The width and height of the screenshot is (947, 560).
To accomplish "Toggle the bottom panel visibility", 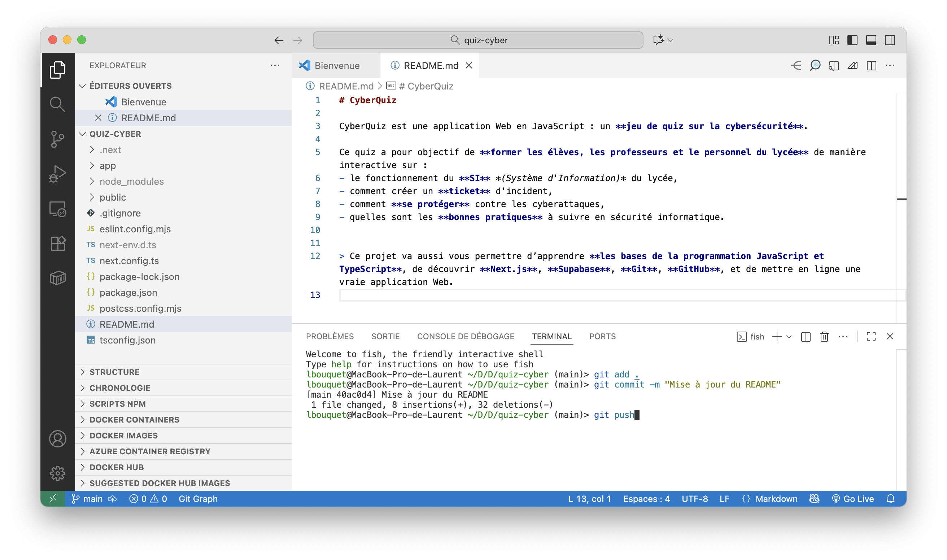I will [x=871, y=40].
